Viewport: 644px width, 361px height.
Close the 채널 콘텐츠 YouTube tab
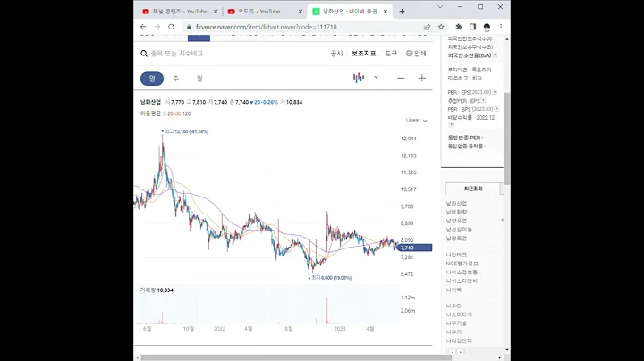pyautogui.click(x=216, y=12)
